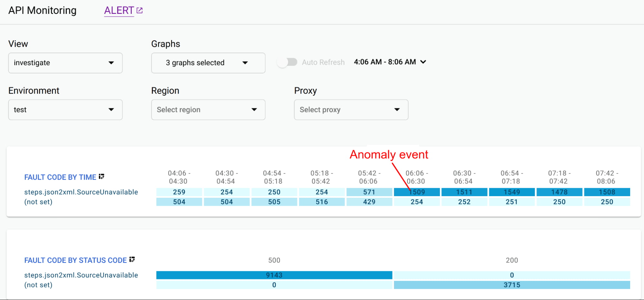The width and height of the screenshot is (644, 300).
Task: Click the 505 cell in the (not set) row
Action: coord(274,202)
